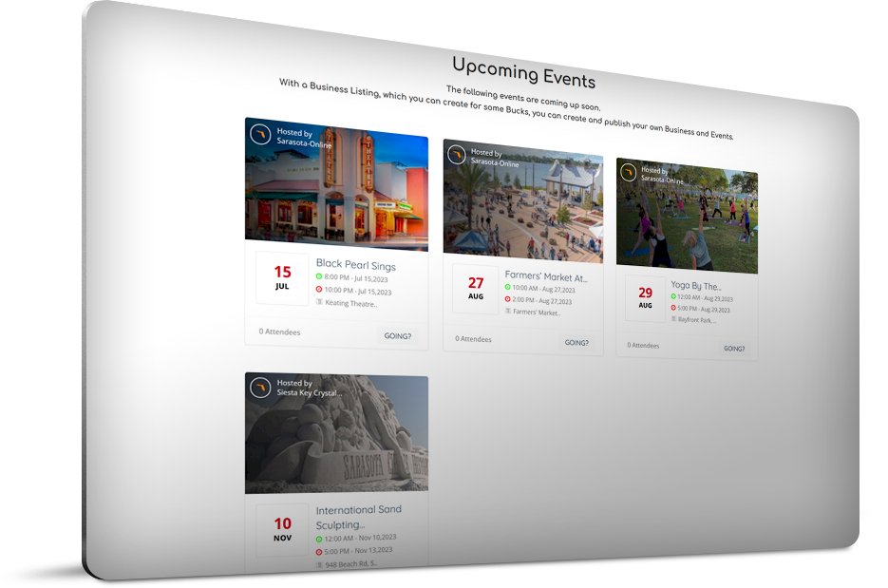Image resolution: width=888 pixels, height=588 pixels.
Task: Open the Farmers' Market At... event title
Action: click(546, 276)
